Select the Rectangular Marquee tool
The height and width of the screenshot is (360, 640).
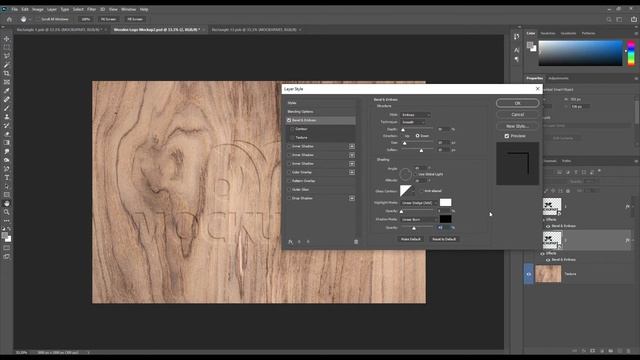point(7,47)
